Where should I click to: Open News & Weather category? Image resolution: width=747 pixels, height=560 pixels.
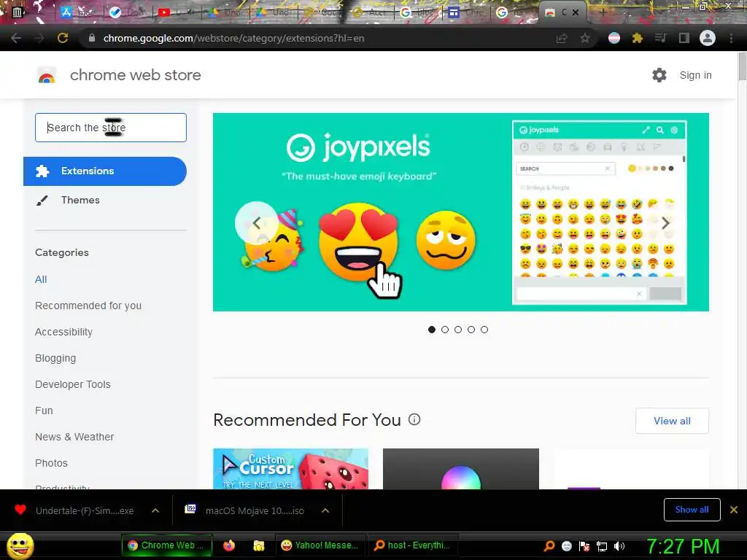point(74,437)
